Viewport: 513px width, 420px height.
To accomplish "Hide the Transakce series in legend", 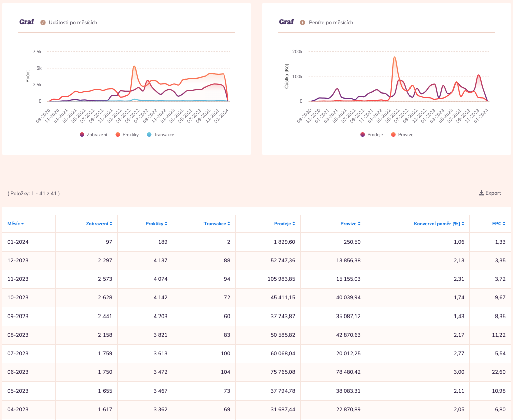I will (x=161, y=135).
